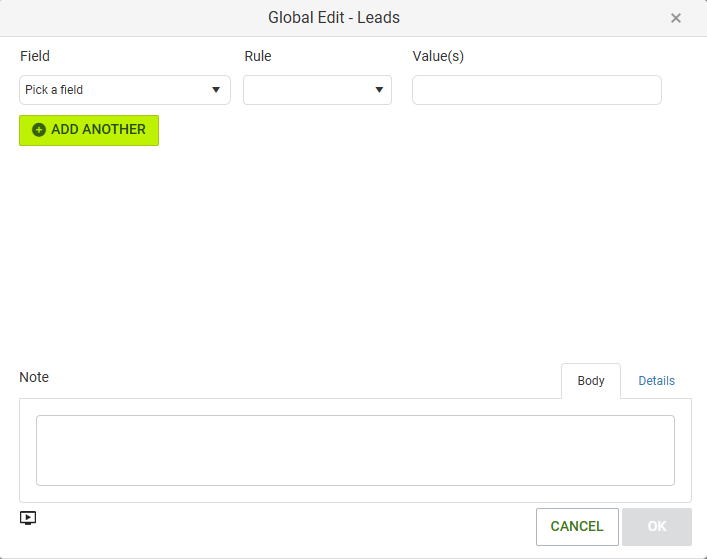707x559 pixels.
Task: Click the Note section label
Action: click(x=34, y=377)
